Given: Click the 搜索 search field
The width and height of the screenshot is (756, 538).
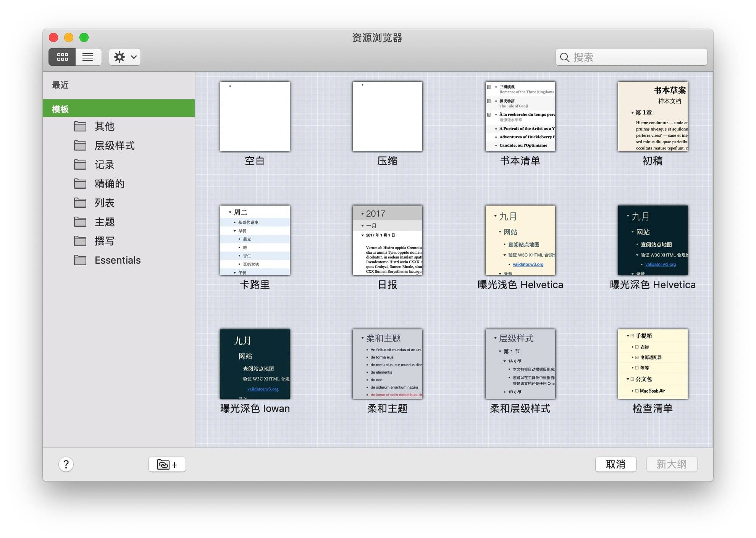Looking at the screenshot, I should 631,57.
